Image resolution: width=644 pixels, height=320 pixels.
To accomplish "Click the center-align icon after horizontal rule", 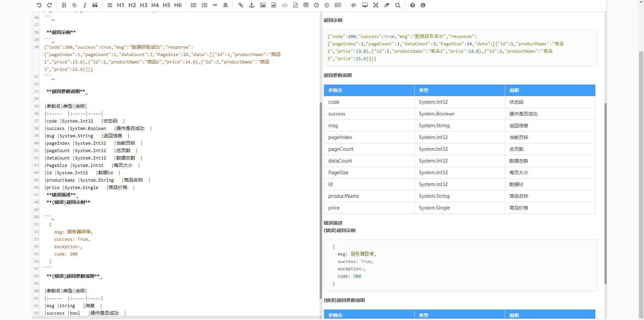I will pos(225,5).
